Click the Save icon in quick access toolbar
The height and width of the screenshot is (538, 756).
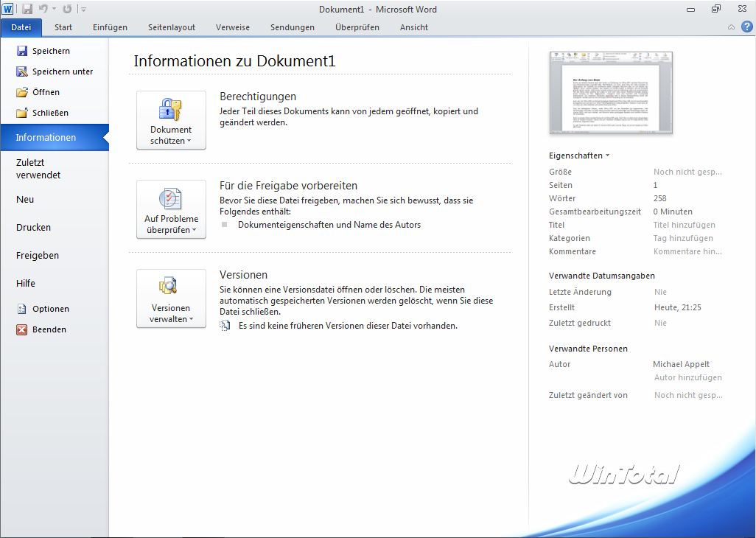(x=27, y=9)
